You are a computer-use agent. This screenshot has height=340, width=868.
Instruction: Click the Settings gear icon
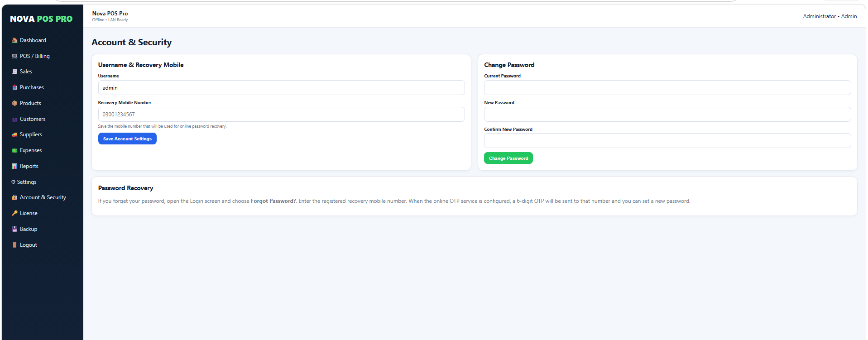click(x=14, y=182)
